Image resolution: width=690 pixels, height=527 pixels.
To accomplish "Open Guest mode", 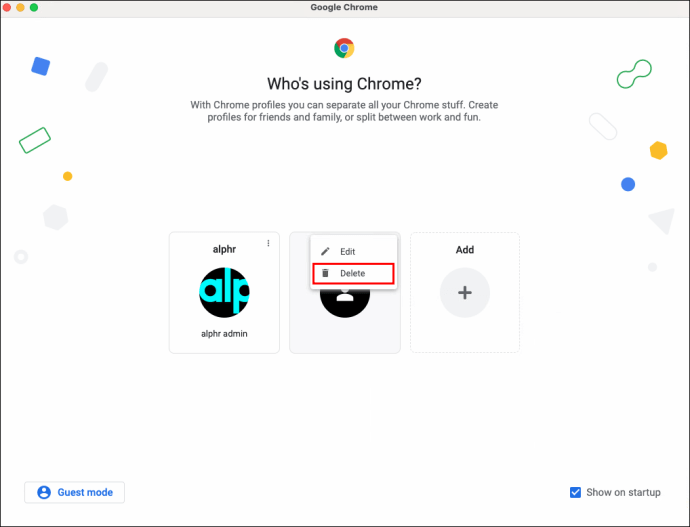I will click(x=74, y=492).
